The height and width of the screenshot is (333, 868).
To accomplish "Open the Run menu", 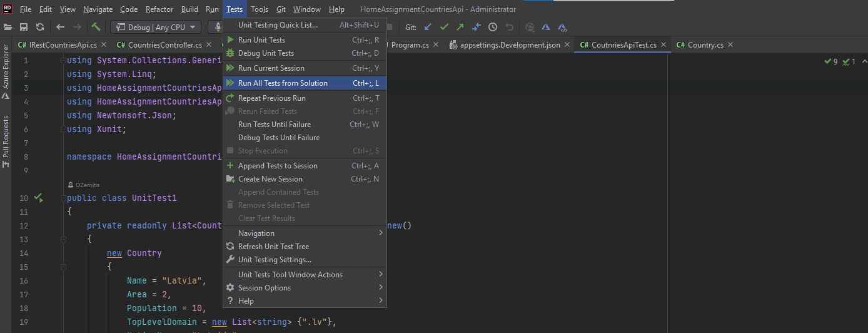I will click(212, 9).
